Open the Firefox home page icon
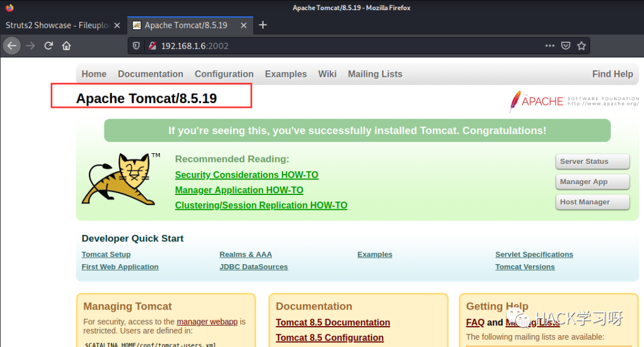 [x=67, y=45]
